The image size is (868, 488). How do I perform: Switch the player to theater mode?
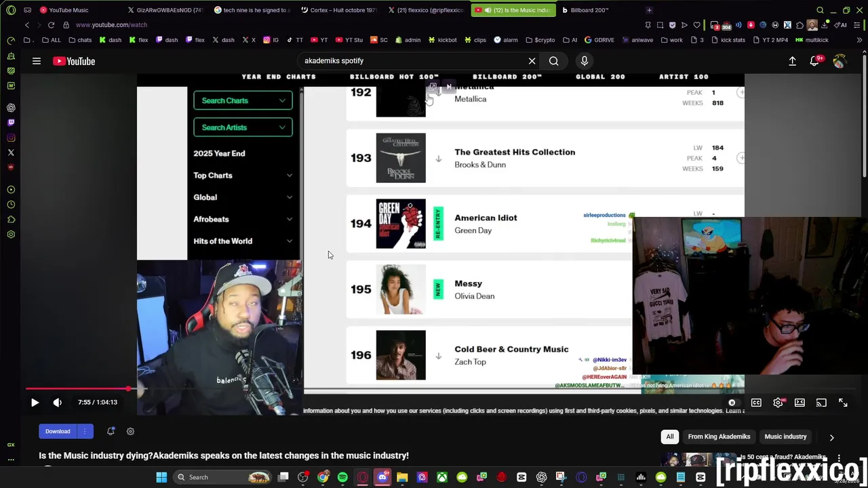point(800,403)
